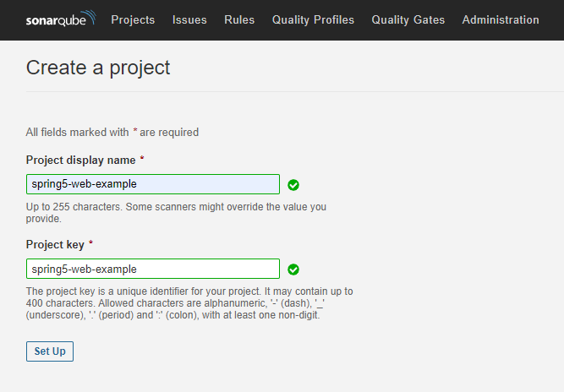The width and height of the screenshot is (564, 392).
Task: Click the "Project key" label text
Action: pos(55,244)
